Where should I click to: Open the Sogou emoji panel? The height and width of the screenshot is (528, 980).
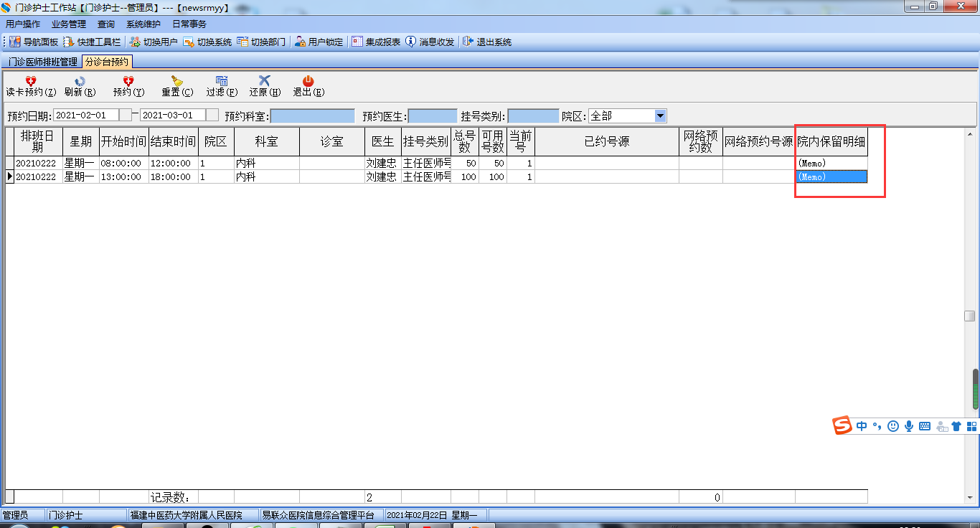(x=893, y=426)
